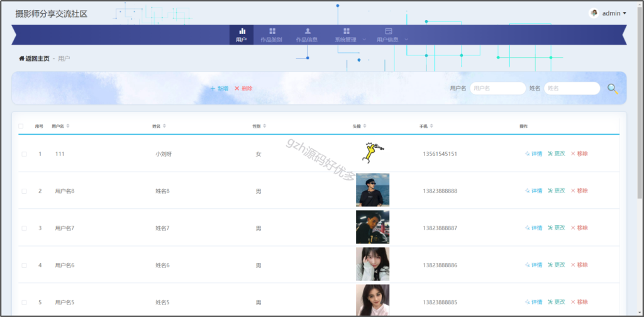644x317 pixels.
Task: Sort by the 头像 column
Action: 365,126
